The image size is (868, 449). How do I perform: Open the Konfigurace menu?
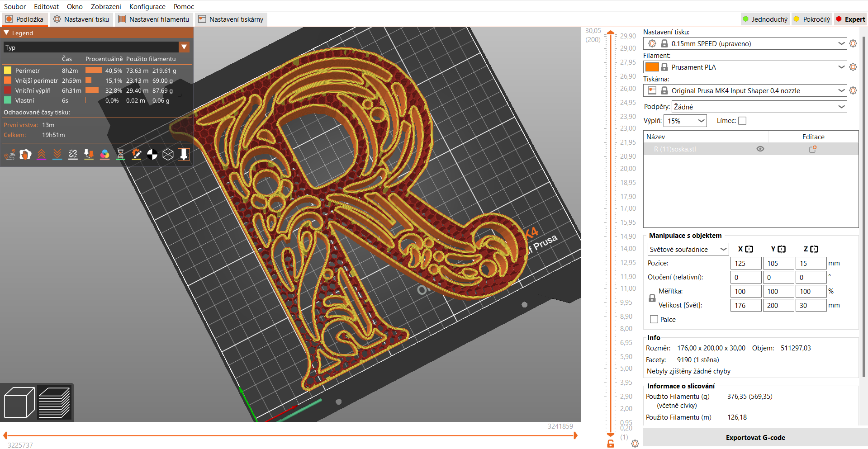click(x=147, y=6)
